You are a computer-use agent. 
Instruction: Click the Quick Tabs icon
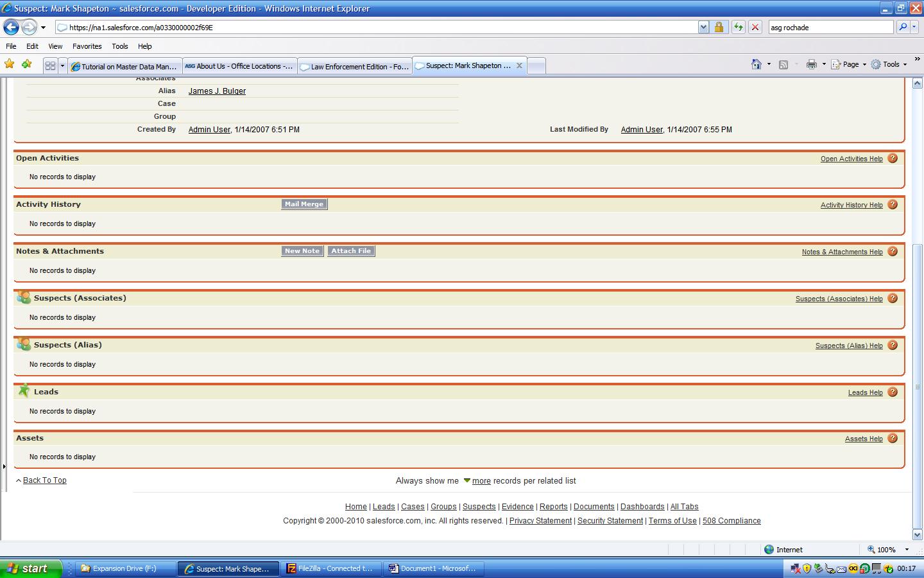click(50, 66)
